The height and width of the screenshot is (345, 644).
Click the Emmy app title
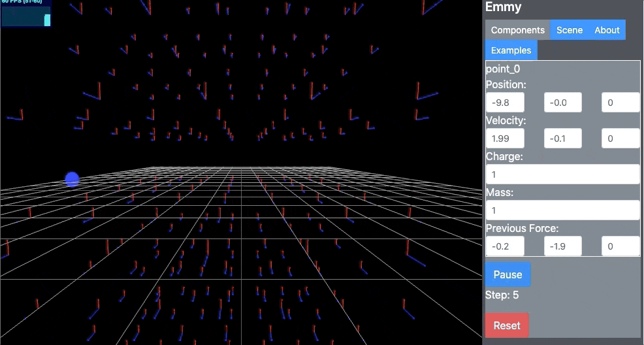(503, 7)
